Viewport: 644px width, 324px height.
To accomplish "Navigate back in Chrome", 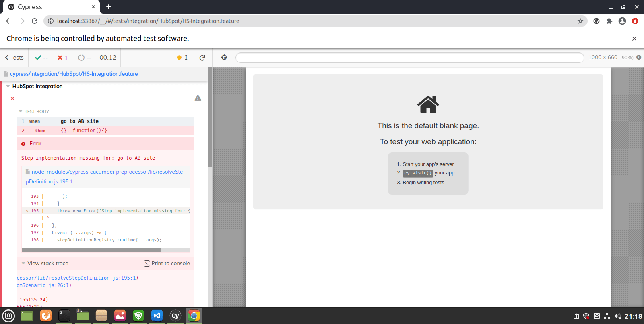I will (9, 21).
